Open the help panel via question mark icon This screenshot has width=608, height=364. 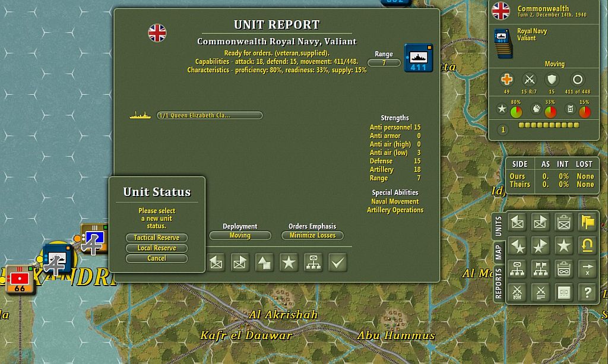[x=587, y=292]
